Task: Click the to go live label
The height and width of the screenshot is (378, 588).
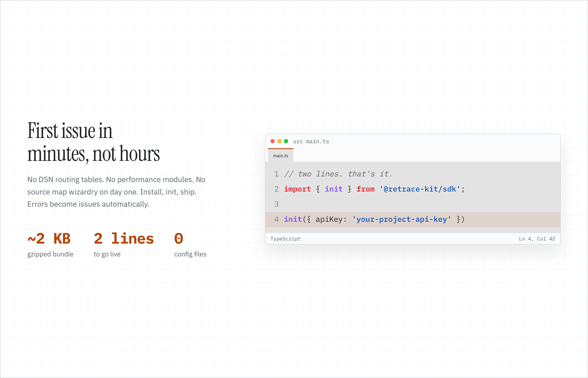Action: [107, 254]
